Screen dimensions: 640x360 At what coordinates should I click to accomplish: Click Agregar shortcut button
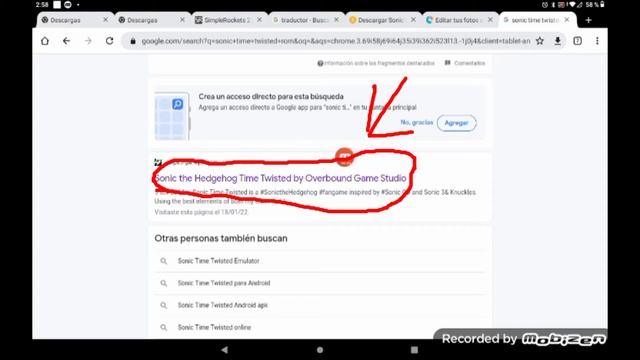pos(456,123)
